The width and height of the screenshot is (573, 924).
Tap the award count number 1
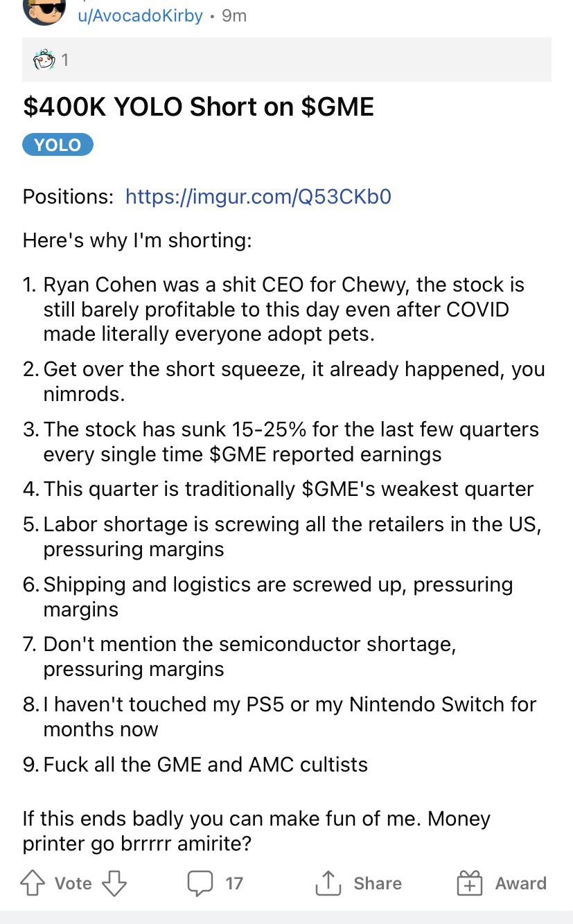tap(65, 60)
